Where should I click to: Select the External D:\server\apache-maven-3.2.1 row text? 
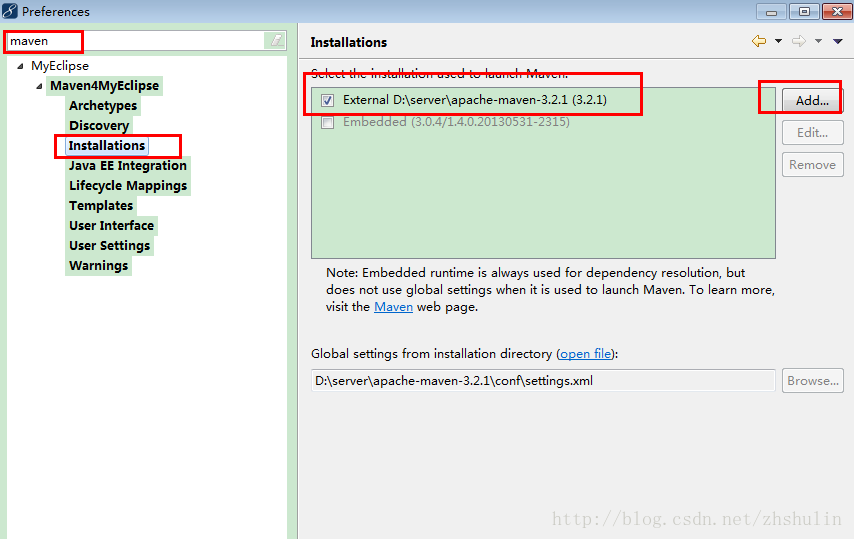pos(474,100)
